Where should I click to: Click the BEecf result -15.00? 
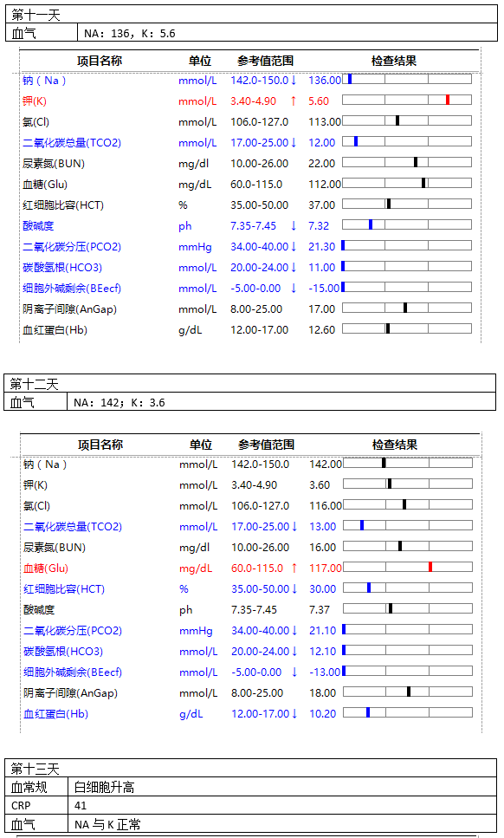tap(324, 289)
